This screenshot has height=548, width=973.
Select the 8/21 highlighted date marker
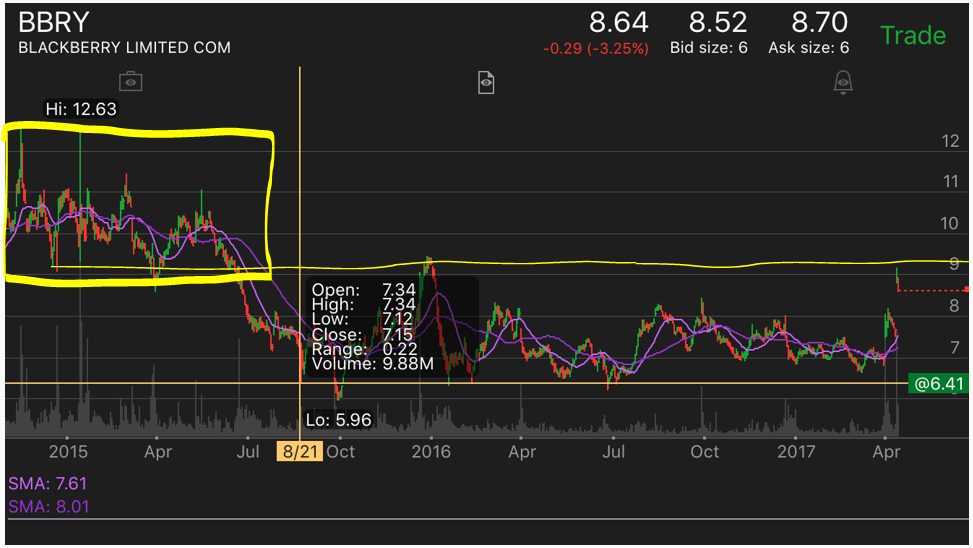tap(300, 451)
